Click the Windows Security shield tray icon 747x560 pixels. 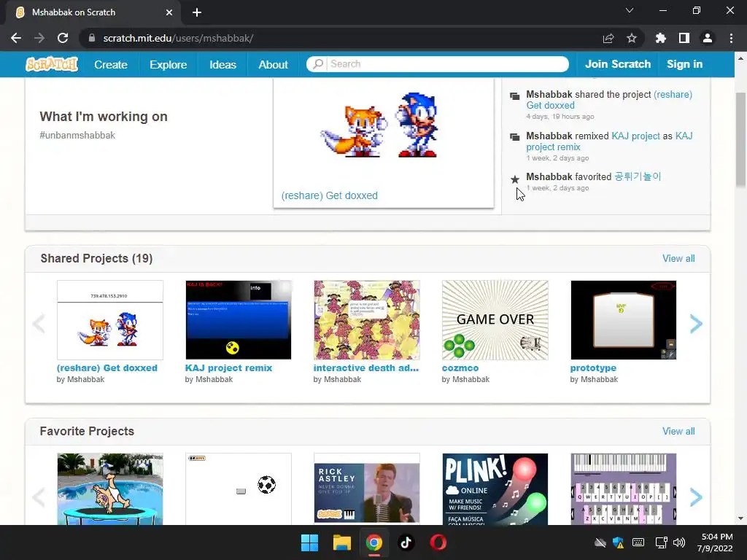point(619,542)
